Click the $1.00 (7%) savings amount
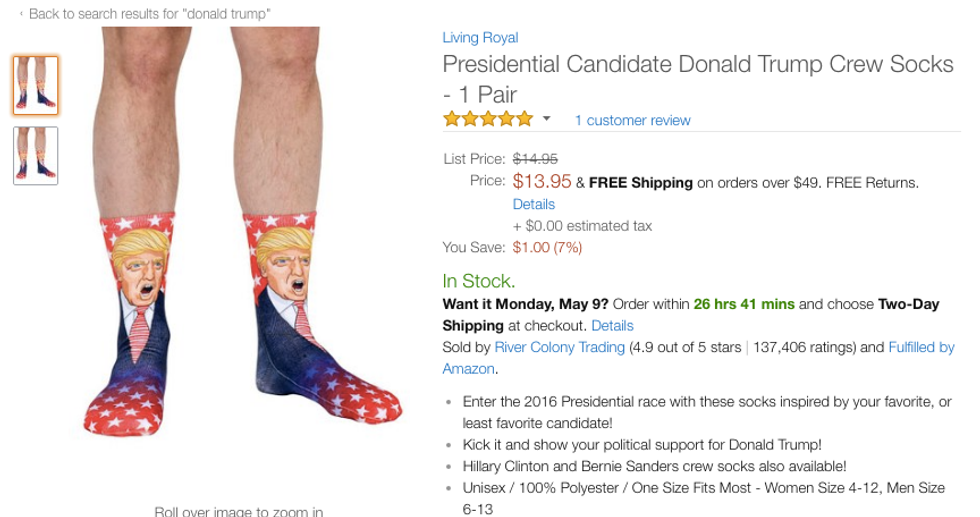 pos(547,248)
